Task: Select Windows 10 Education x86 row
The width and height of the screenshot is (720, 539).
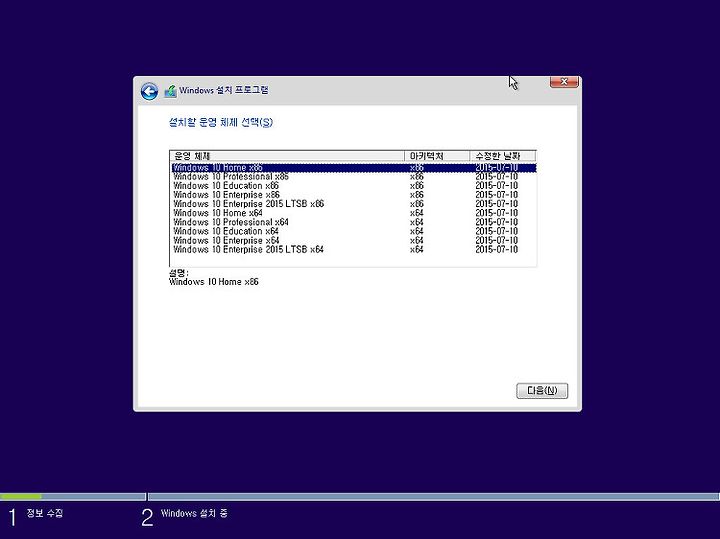Action: coord(354,186)
